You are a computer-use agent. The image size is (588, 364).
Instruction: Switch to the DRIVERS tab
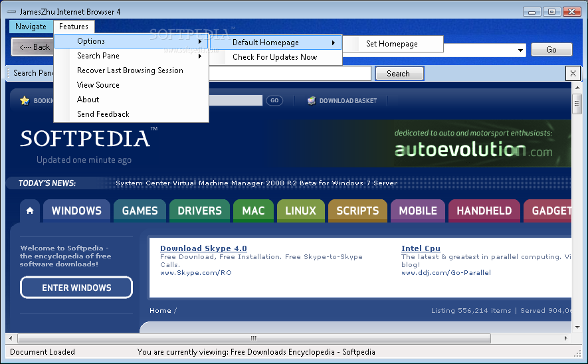click(199, 211)
